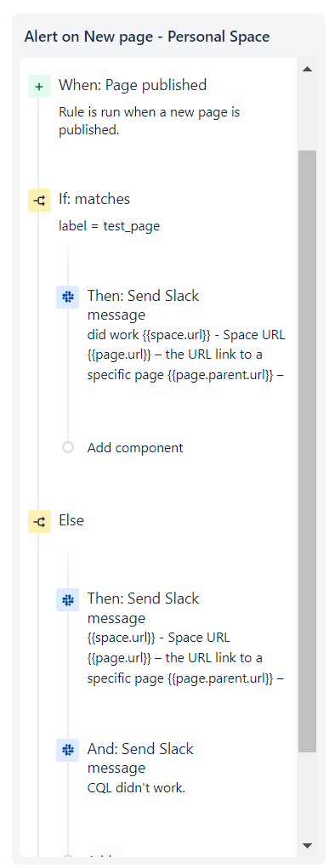This screenshot has height=868, width=329.
Task: Select the If: matches branch icon
Action: (x=39, y=201)
